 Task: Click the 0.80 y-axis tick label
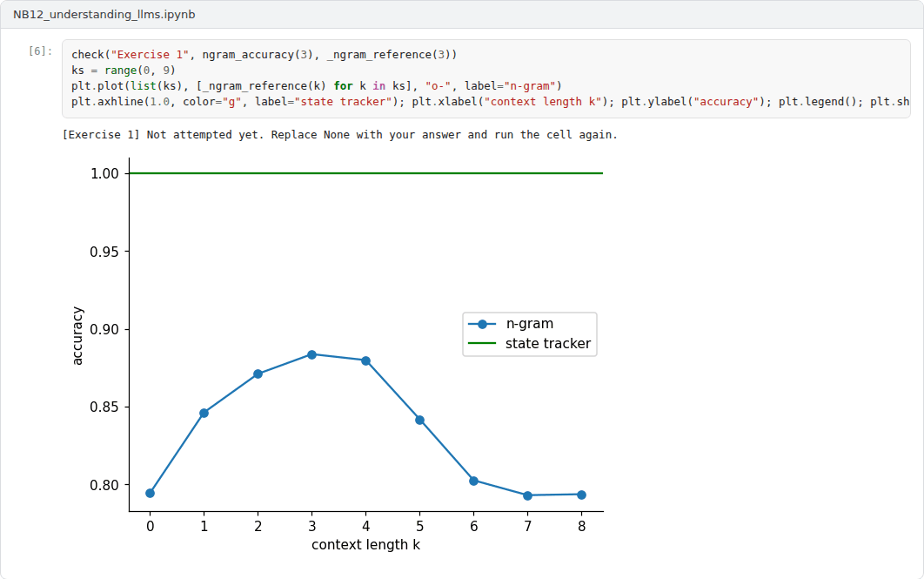[104, 485]
